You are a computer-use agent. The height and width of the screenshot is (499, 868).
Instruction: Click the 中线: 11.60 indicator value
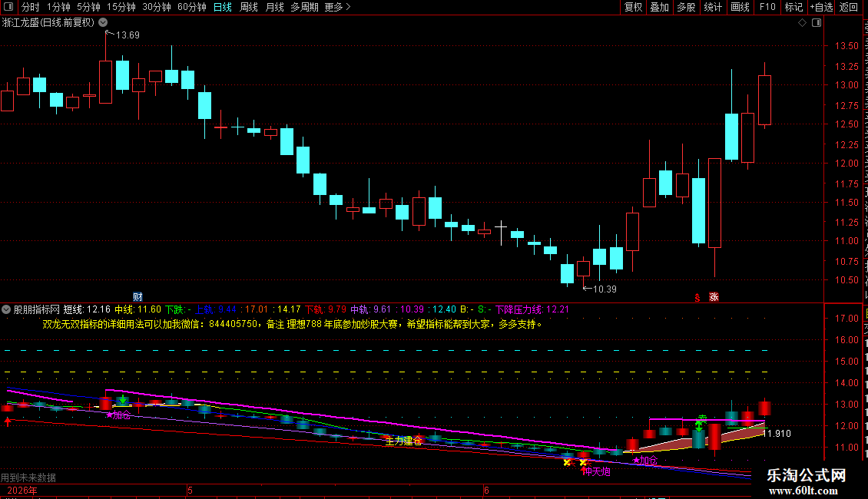137,310
